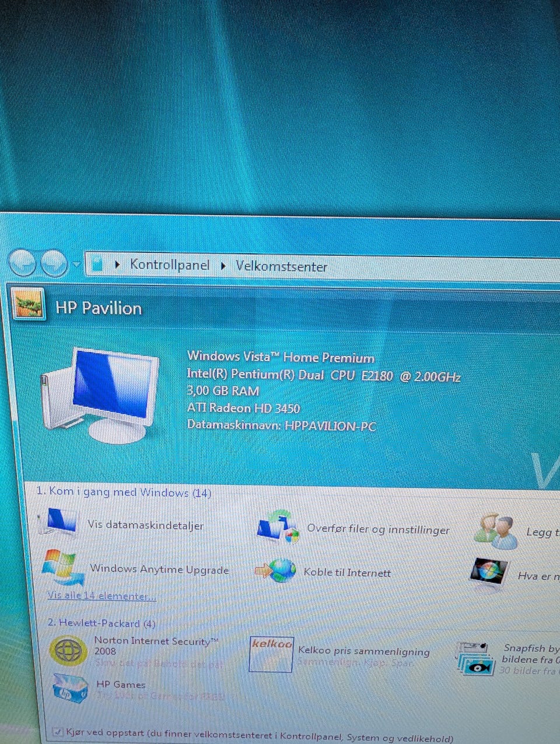
Task: Click the kelkoo logo icon
Action: pyautogui.click(x=271, y=654)
